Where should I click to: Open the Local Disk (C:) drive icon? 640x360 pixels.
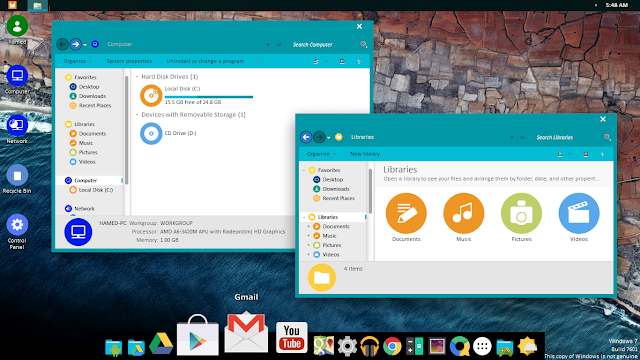click(151, 96)
